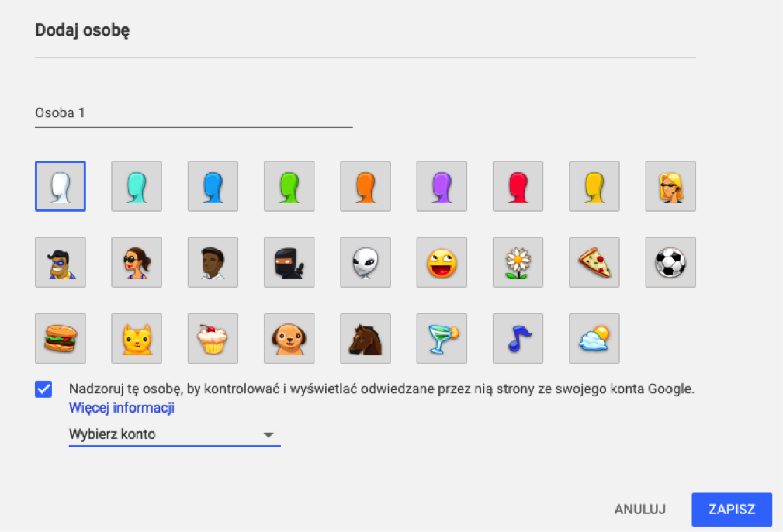Choose the teal silhouette avatar
The image size is (783, 532).
click(x=137, y=186)
